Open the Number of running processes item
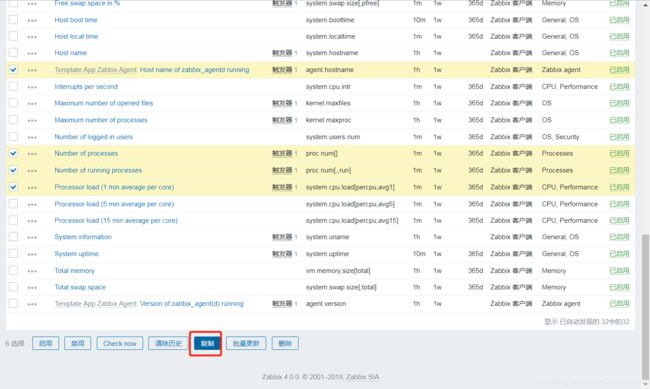Screen dimensions: 650x389 click(x=98, y=170)
